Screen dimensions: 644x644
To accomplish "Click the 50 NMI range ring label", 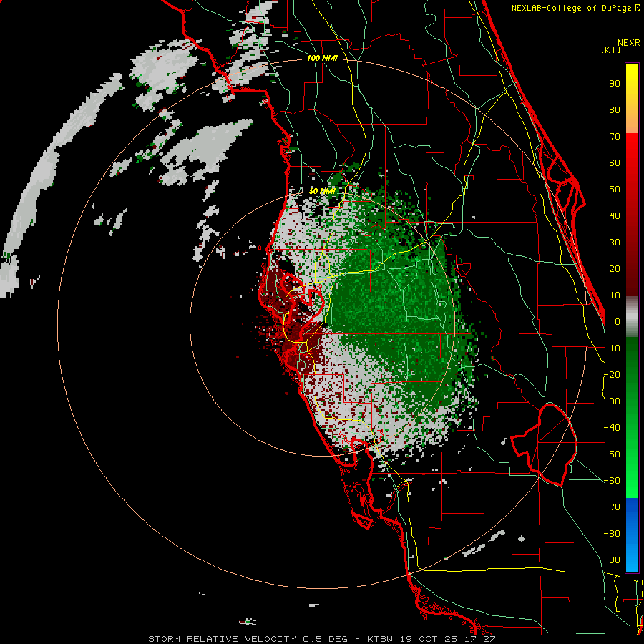I will tap(322, 191).
